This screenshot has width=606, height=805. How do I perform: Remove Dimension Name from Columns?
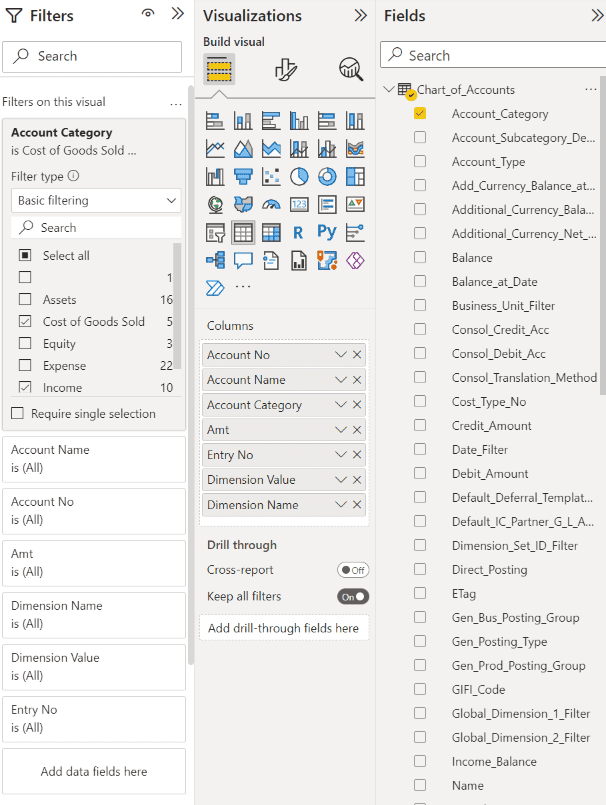point(357,505)
